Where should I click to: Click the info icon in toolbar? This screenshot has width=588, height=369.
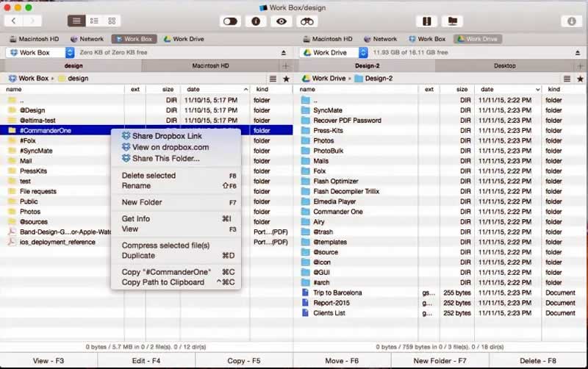(x=256, y=21)
